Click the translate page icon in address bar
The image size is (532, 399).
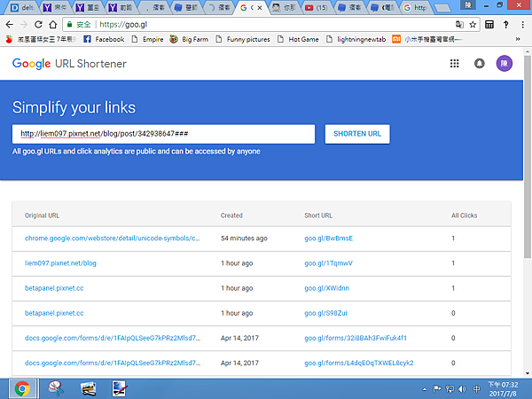(x=459, y=25)
